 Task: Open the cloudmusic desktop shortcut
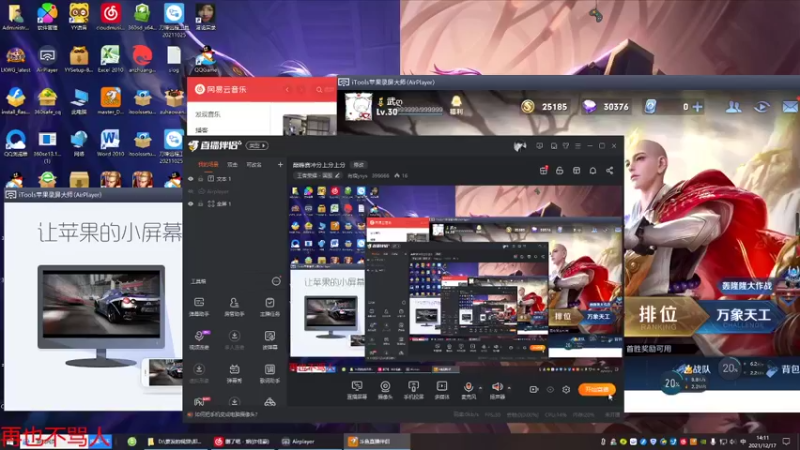110,17
